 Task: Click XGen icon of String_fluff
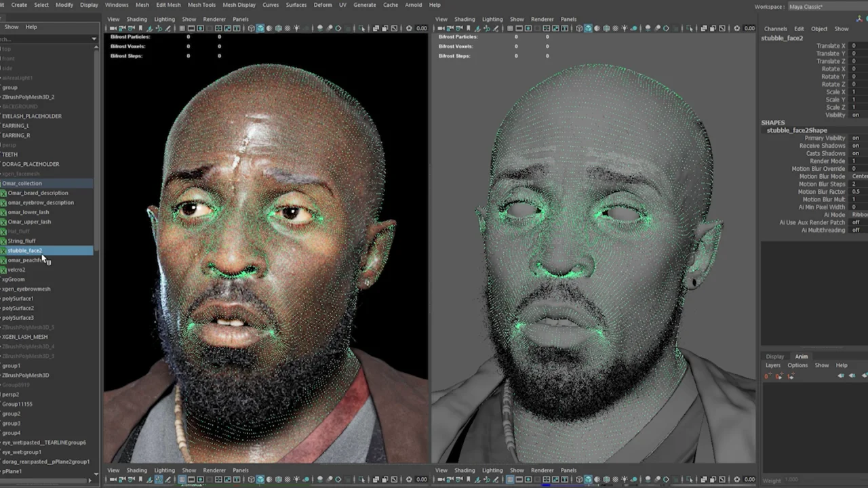3,241
